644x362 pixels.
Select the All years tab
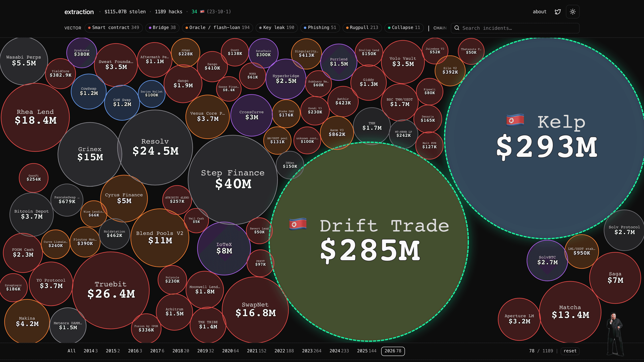click(x=71, y=351)
